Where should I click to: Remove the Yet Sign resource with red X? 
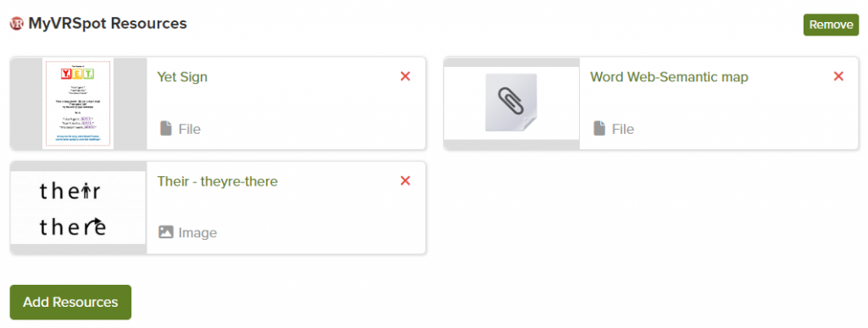point(405,76)
